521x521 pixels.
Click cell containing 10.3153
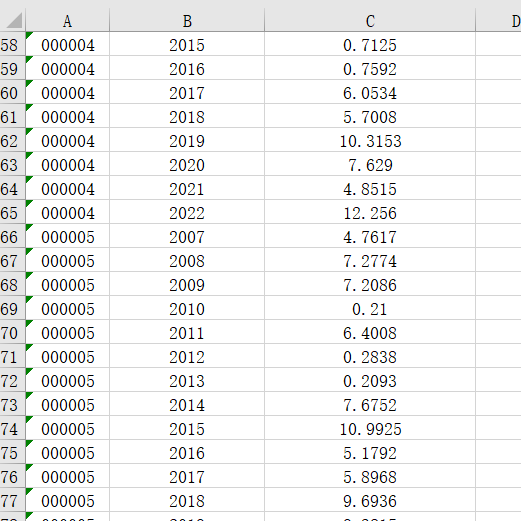(370, 141)
